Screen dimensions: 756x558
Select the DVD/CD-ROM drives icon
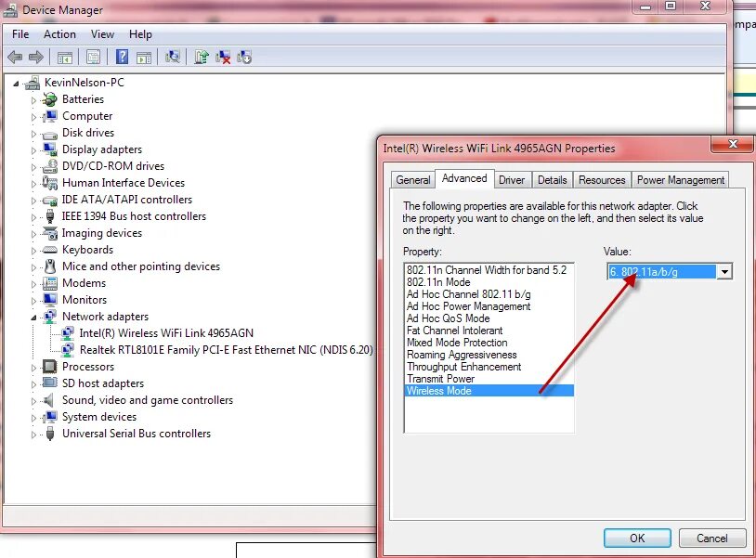tap(49, 166)
